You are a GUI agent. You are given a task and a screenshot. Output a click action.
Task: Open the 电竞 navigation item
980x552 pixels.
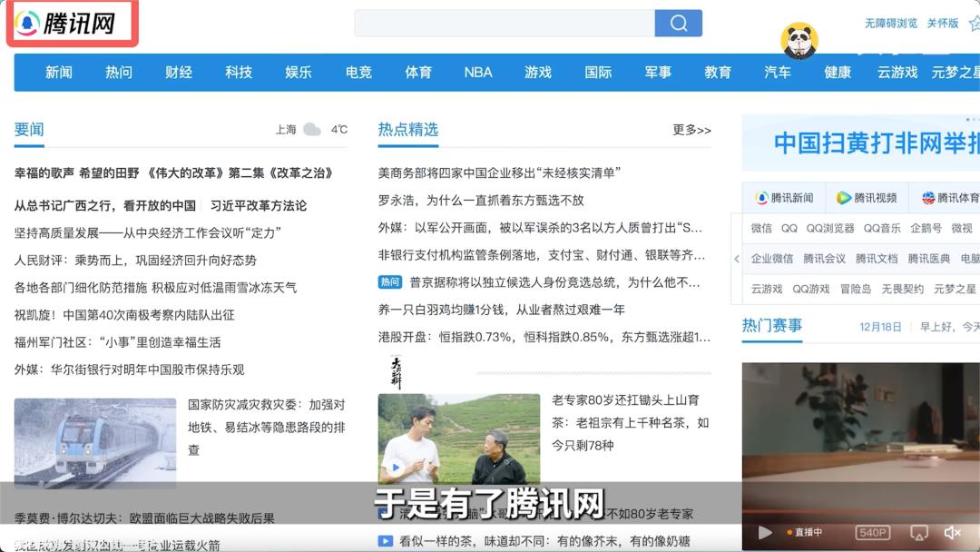[358, 73]
